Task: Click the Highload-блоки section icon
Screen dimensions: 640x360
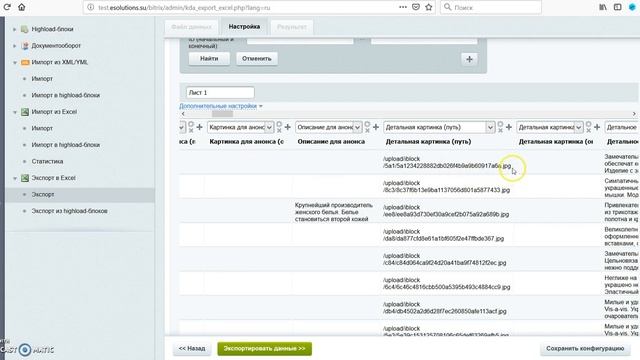Action: click(24, 29)
